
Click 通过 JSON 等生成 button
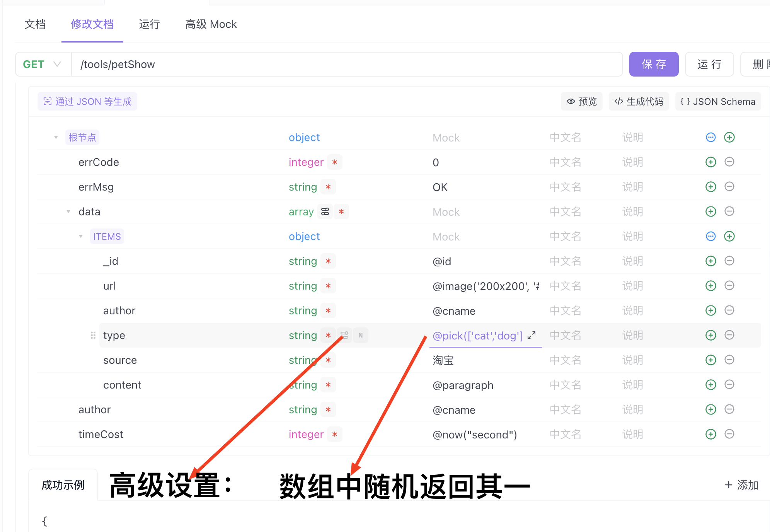pyautogui.click(x=87, y=101)
